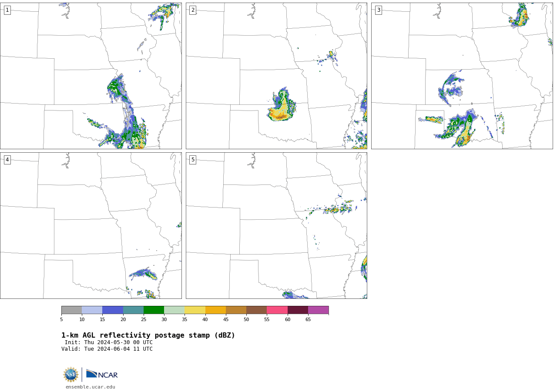Screen dimensions: 557x392
Task: Click the colorbar tick label 50
Action: [x=246, y=320]
